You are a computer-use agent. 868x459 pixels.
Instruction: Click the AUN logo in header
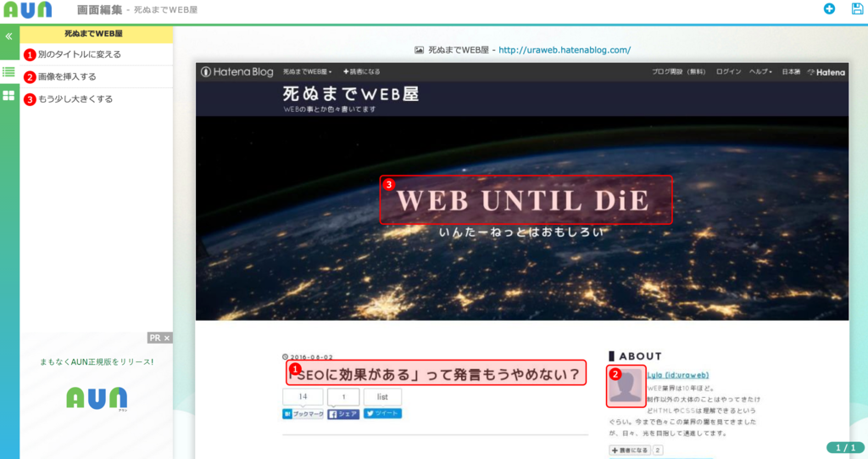[x=28, y=9]
